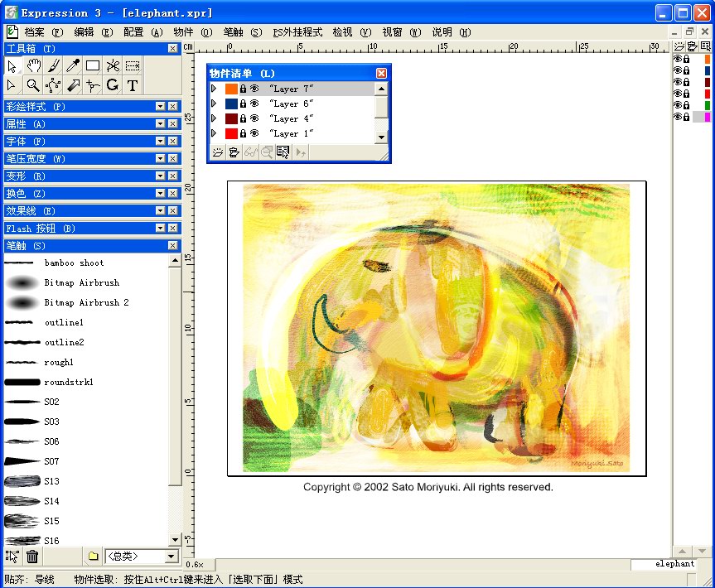Screen dimensions: 715x588
Task: Click list select icon in right layer strip
Action: 705,46
